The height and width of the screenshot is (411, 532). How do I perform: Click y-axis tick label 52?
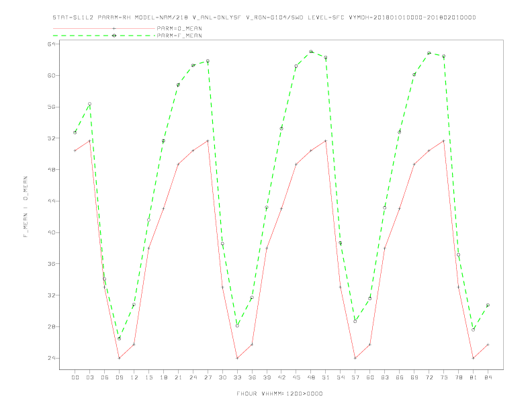[52, 138]
